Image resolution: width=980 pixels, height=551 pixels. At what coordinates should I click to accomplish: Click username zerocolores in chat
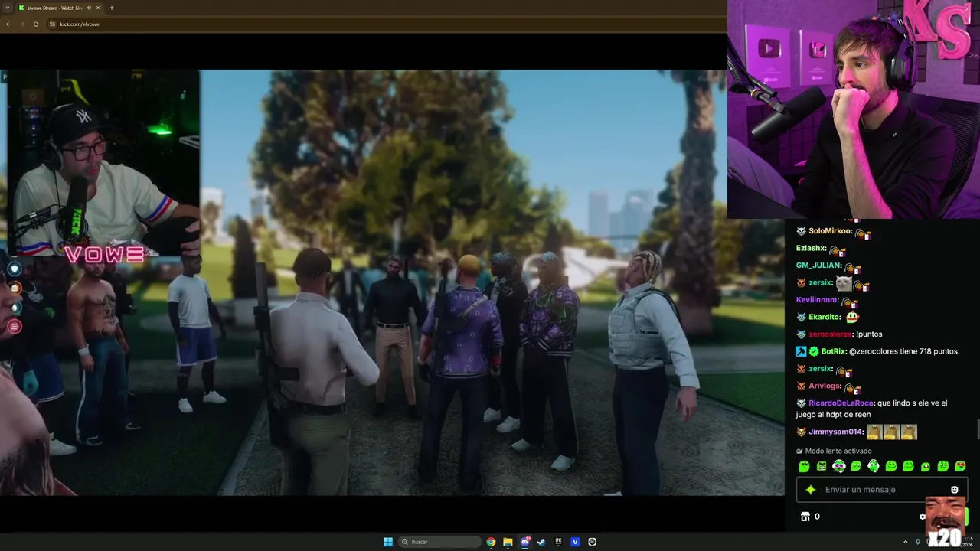[x=831, y=334]
